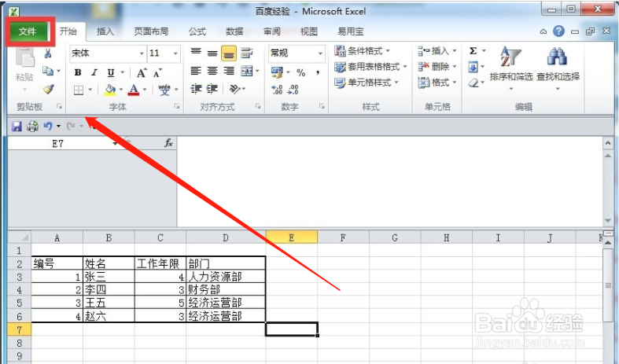Click merge and center icon

[247, 71]
